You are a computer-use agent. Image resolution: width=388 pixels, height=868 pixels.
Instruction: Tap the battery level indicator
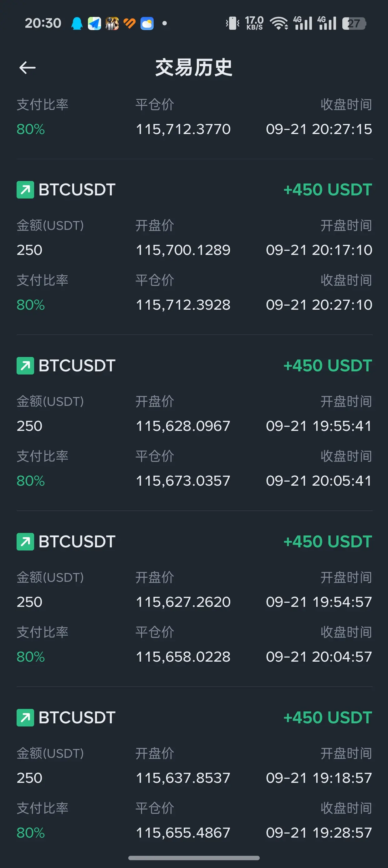[354, 23]
